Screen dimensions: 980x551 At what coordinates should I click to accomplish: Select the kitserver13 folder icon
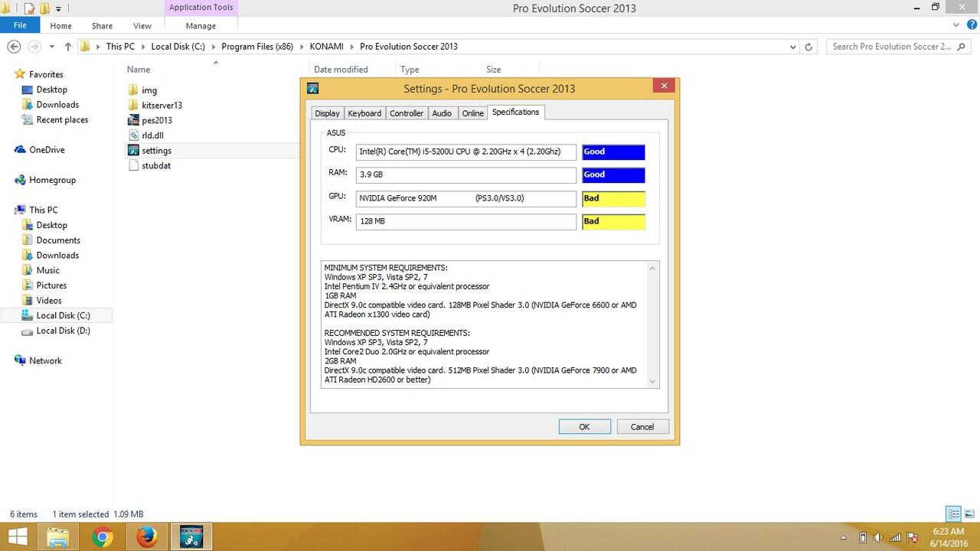(x=133, y=105)
